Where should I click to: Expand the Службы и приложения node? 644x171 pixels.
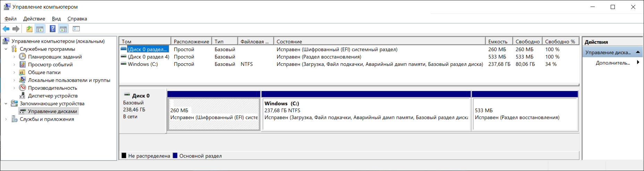[6, 119]
